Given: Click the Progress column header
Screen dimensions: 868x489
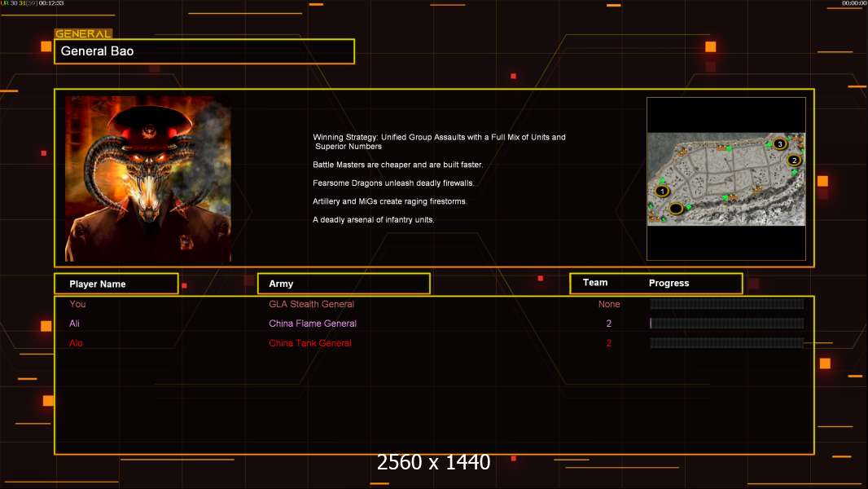Looking at the screenshot, I should pos(669,283).
